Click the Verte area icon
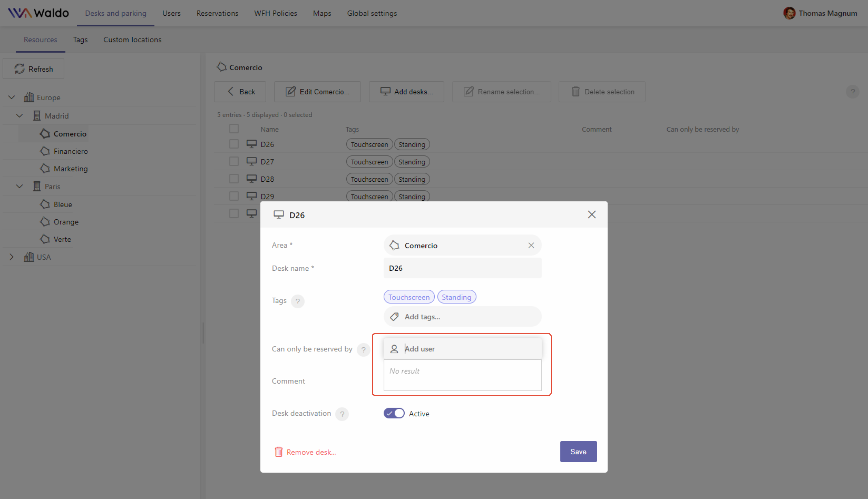The image size is (868, 499). pyautogui.click(x=45, y=239)
